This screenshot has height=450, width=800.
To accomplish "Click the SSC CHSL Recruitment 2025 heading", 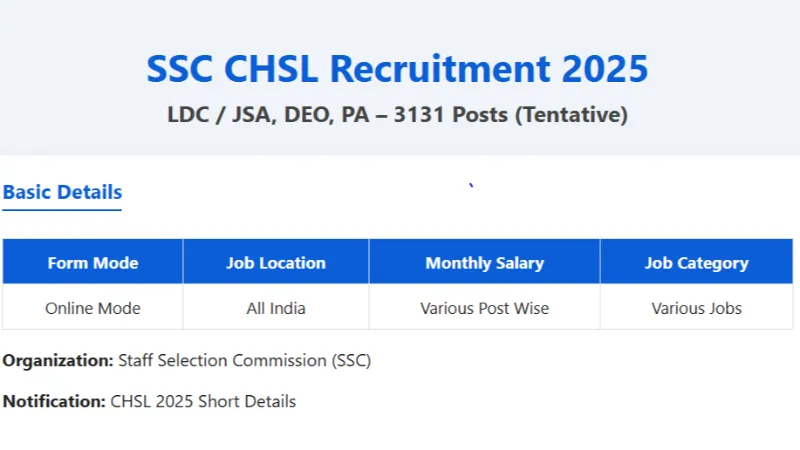I will click(x=397, y=69).
